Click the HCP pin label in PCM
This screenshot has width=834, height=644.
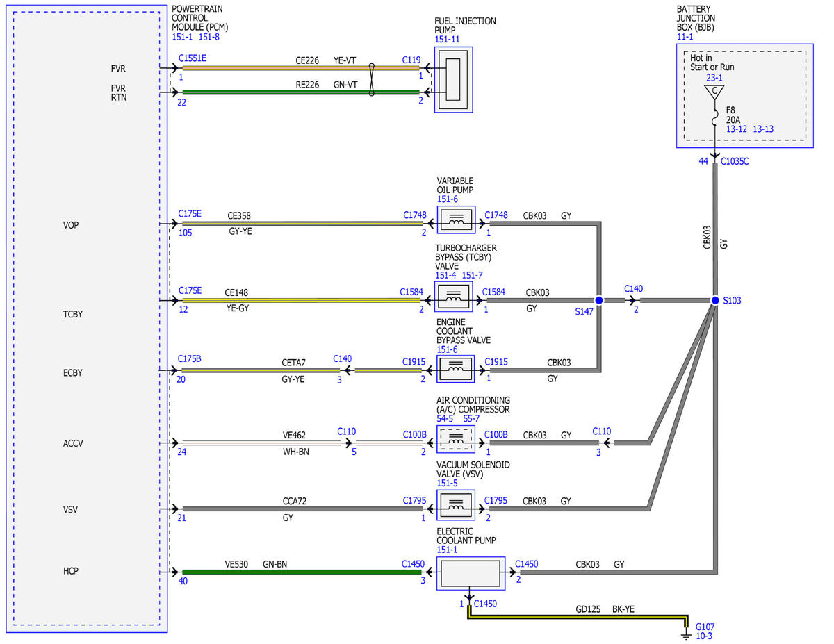(70, 571)
